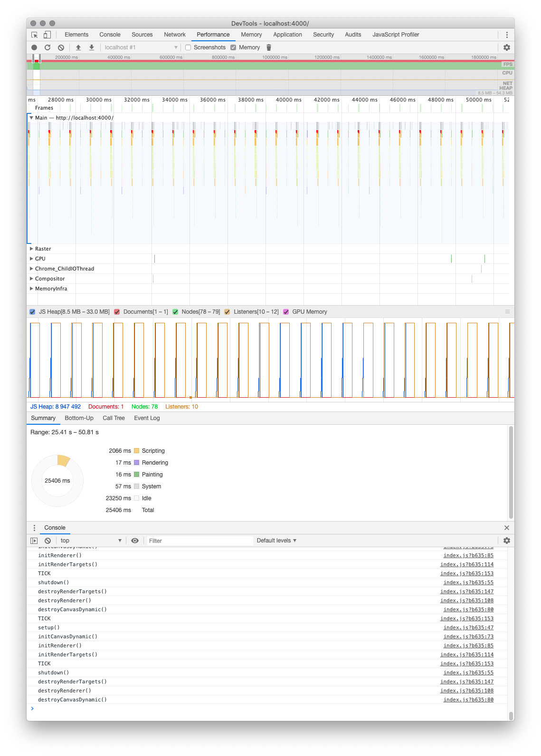Toggle the Screenshots checkbox
The image size is (541, 756).
click(188, 47)
